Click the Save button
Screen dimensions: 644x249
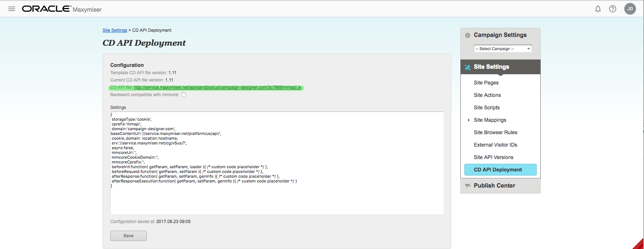point(129,236)
